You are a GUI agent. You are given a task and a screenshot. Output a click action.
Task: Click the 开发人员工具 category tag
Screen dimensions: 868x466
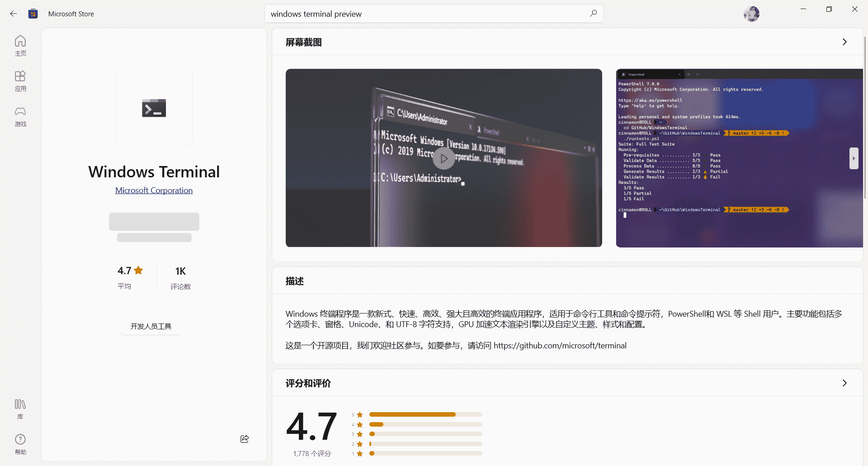(151, 326)
